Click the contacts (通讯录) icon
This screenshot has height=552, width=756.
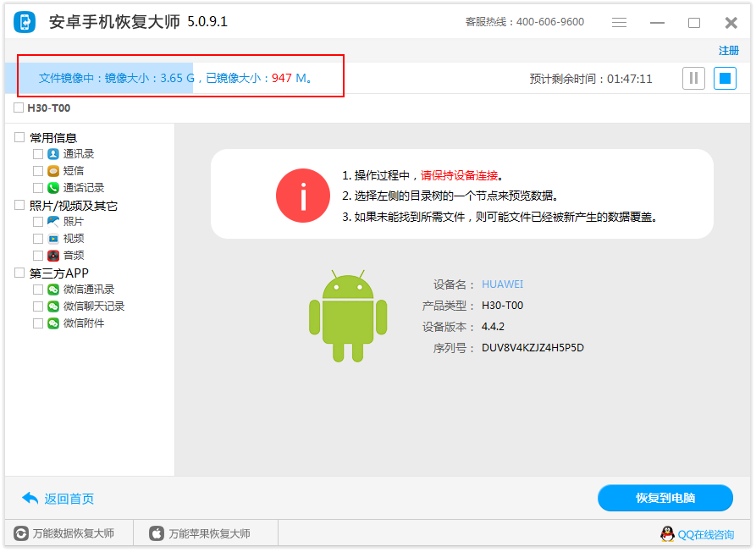coord(53,154)
